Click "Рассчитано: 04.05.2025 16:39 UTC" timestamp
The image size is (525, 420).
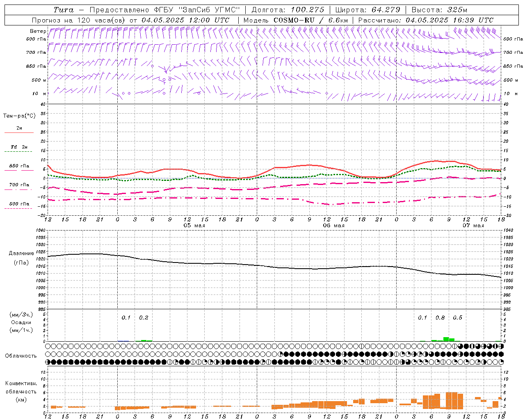point(426,20)
